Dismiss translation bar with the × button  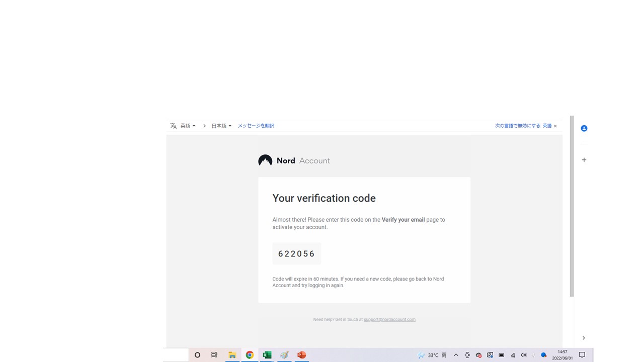(555, 126)
